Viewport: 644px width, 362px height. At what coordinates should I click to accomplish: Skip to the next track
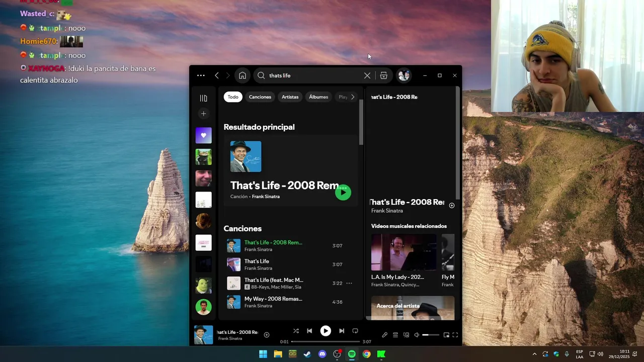342,331
